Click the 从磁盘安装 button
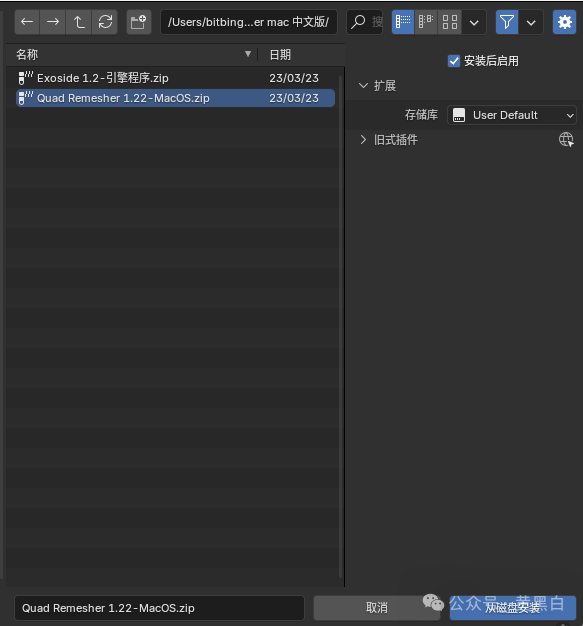Viewport: 583px width, 626px height. (513, 608)
